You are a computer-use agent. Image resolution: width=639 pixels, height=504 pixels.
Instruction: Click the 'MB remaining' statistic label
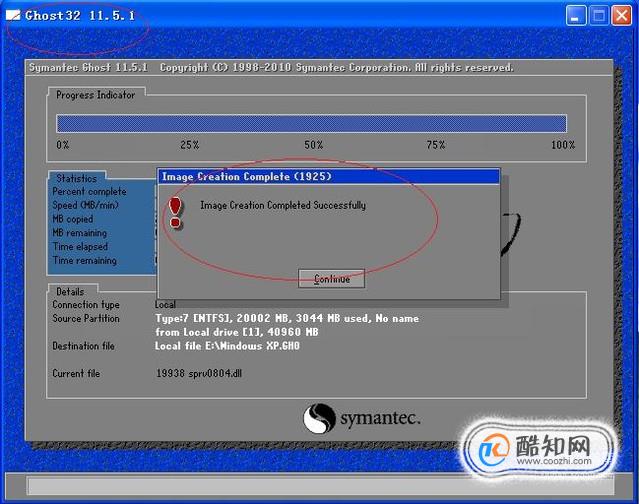coord(79,233)
